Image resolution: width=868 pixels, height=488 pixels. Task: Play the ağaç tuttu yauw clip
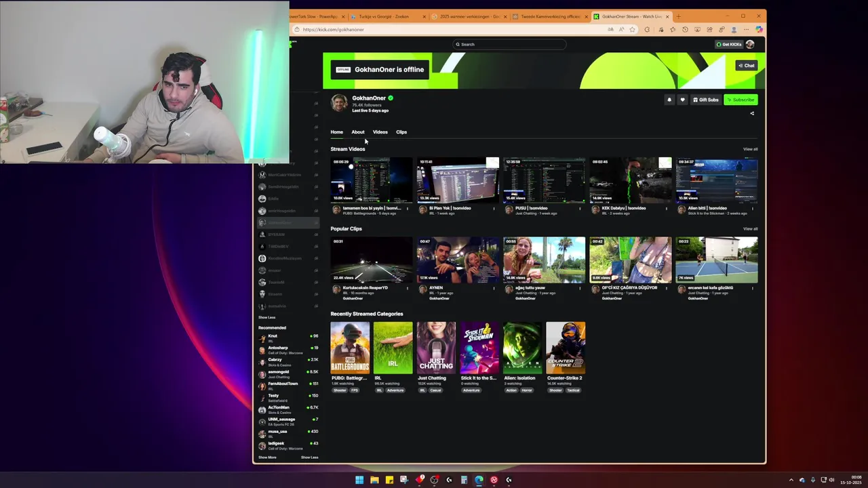[544, 260]
